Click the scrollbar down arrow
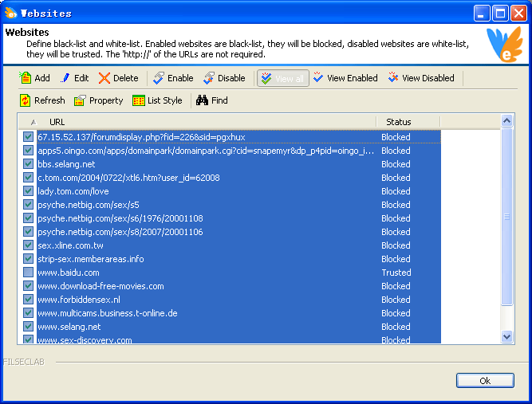The width and height of the screenshot is (532, 404). [x=506, y=337]
